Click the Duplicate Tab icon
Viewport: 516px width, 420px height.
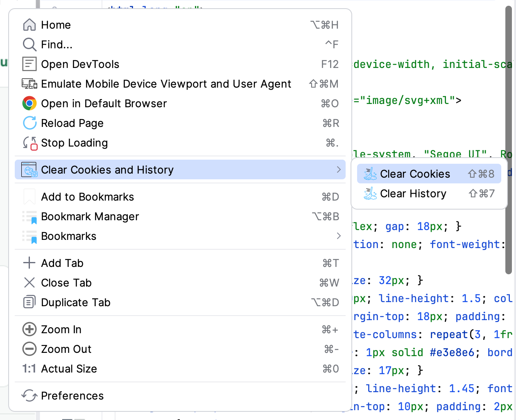29,303
